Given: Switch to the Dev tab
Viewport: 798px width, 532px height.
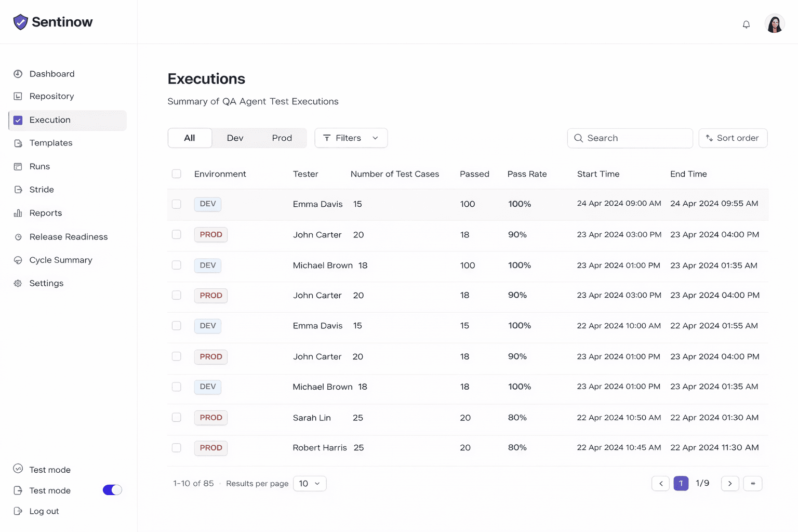Looking at the screenshot, I should [x=235, y=138].
